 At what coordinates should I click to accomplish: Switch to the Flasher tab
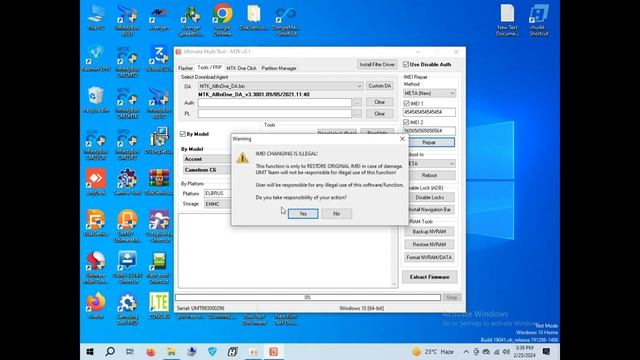(x=185, y=68)
